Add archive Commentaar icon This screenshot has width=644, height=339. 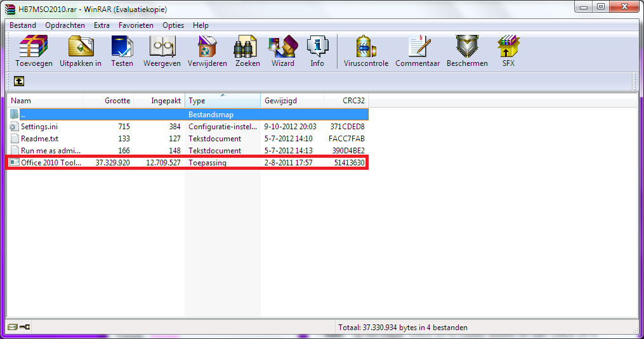coord(419,46)
